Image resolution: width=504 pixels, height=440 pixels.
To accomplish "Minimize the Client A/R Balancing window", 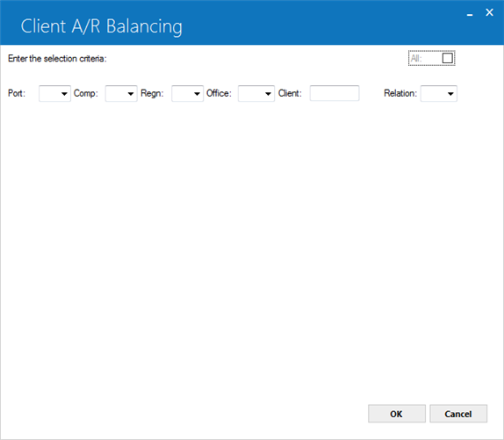I will 470,14.
